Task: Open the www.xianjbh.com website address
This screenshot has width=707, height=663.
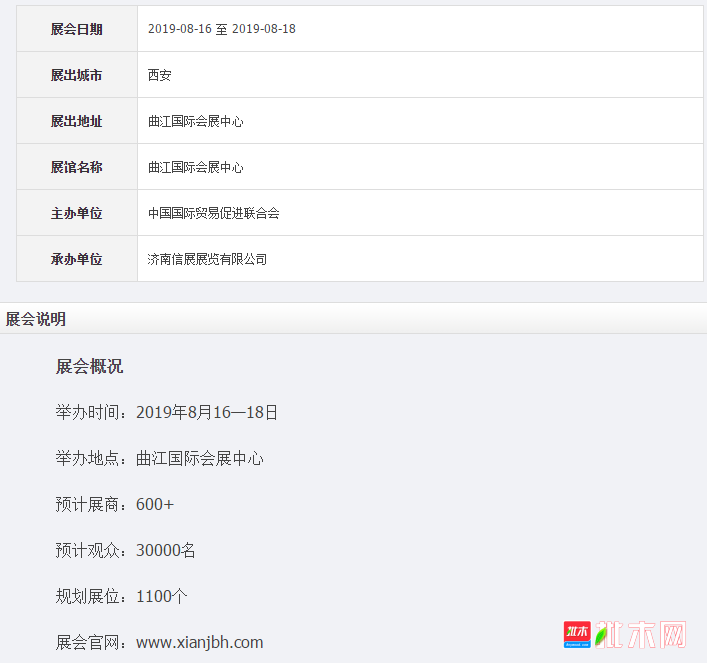Action: [x=200, y=642]
